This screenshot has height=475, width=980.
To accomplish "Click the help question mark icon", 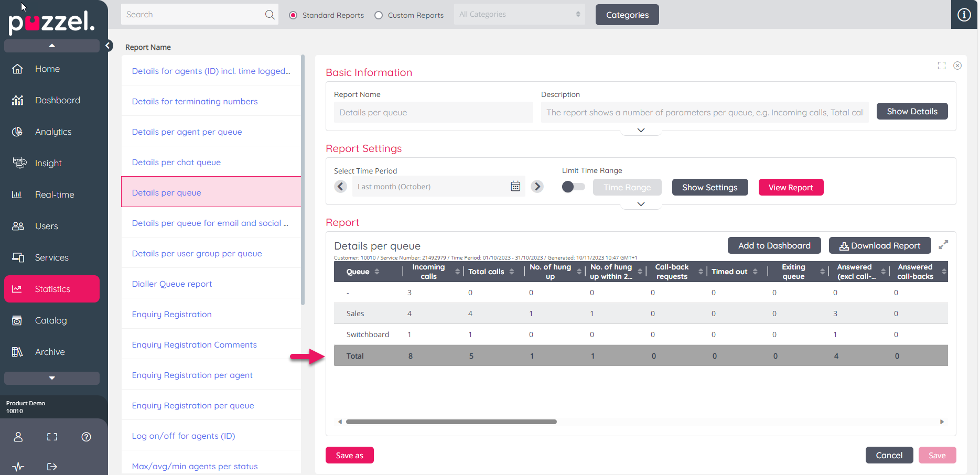I will [87, 437].
